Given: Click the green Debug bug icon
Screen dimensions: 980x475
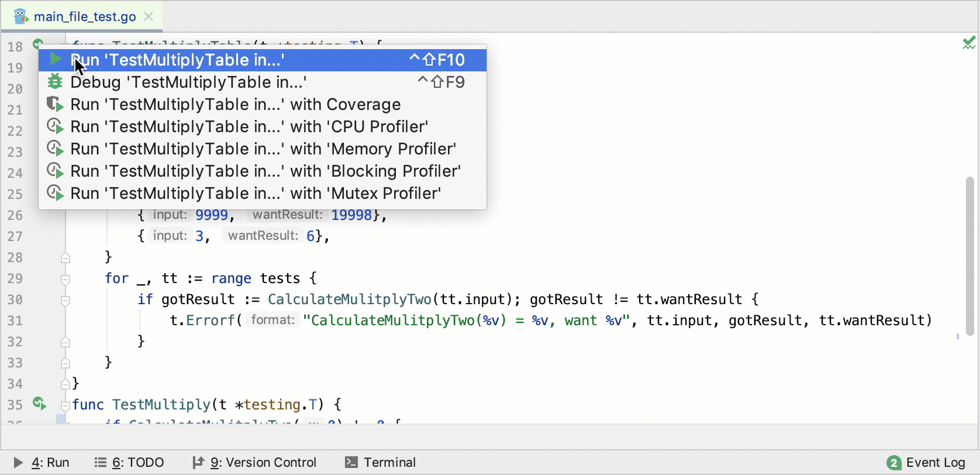Looking at the screenshot, I should click(x=55, y=81).
